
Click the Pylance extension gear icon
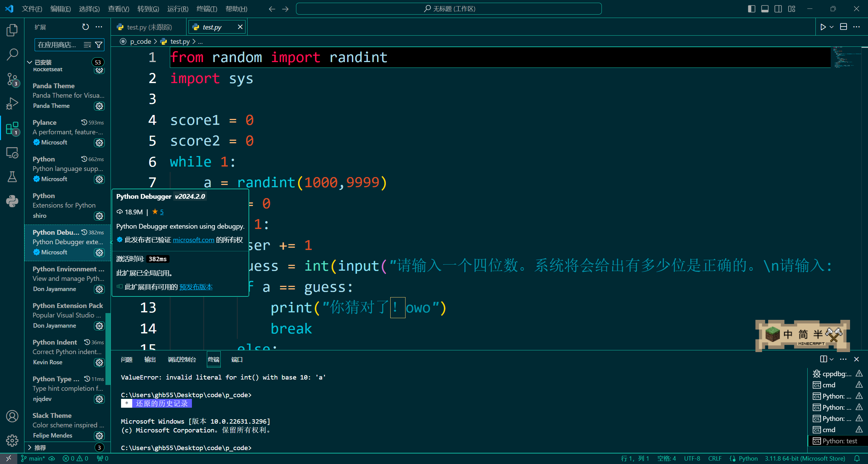[99, 142]
